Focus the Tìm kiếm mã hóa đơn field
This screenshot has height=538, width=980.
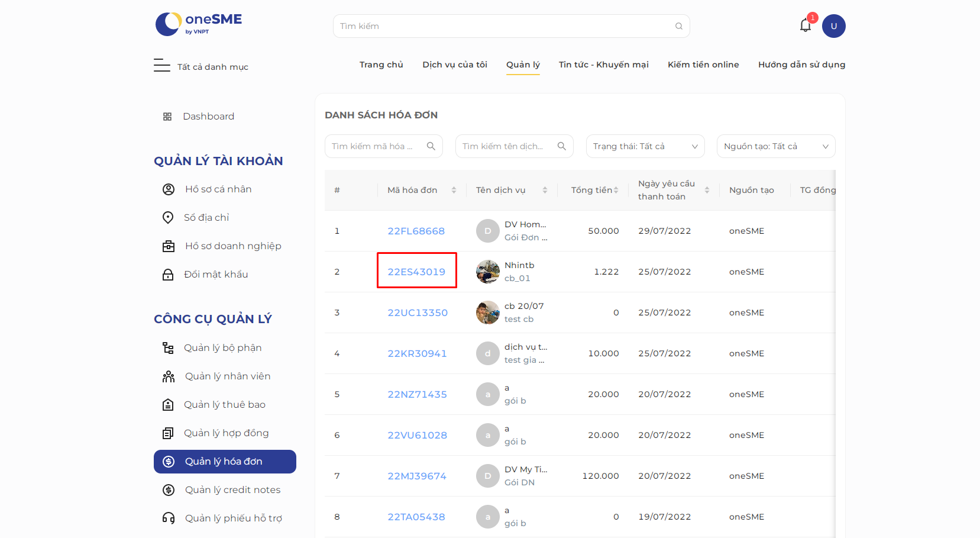tap(384, 146)
